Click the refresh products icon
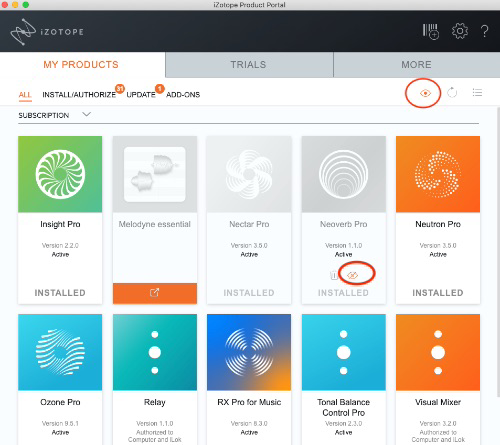The image size is (500, 445). click(452, 93)
